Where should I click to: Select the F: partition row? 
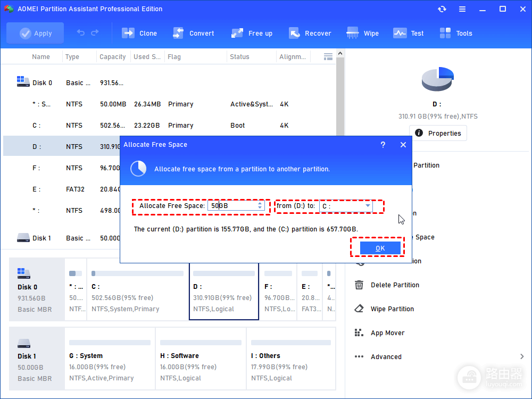coord(62,168)
